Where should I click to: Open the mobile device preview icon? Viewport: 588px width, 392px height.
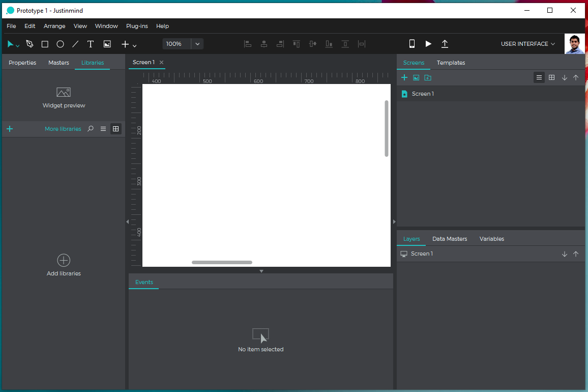coord(412,44)
